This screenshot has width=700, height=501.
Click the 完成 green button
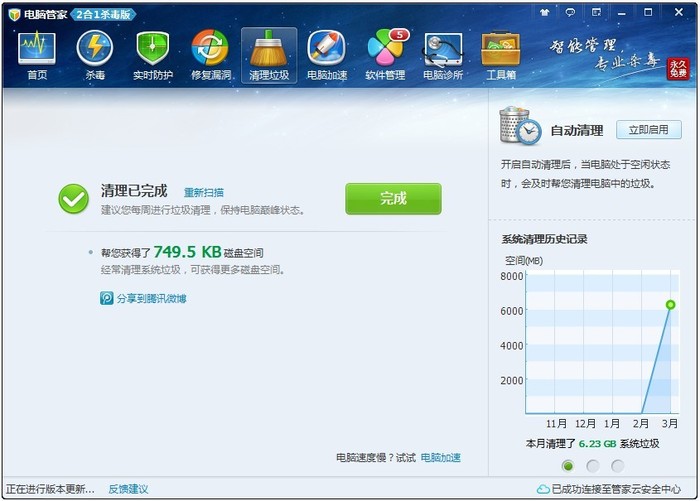click(393, 199)
